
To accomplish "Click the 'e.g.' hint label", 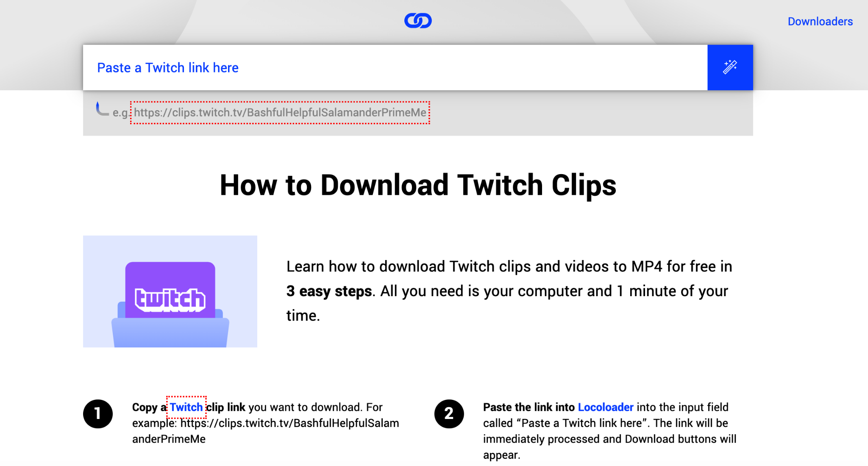I will pos(121,113).
